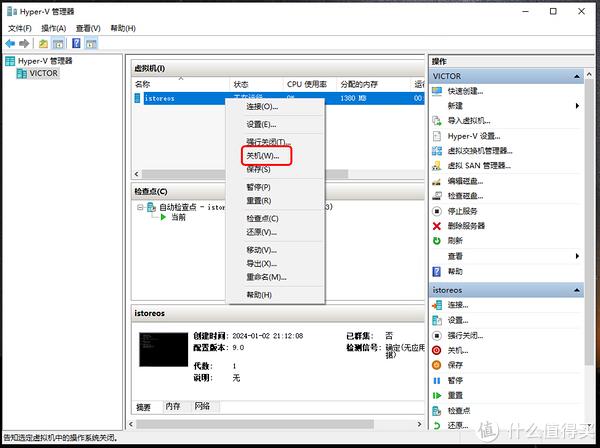Collapse the 自动检查点 tree node
The width and height of the screenshot is (600, 448).
140,207
